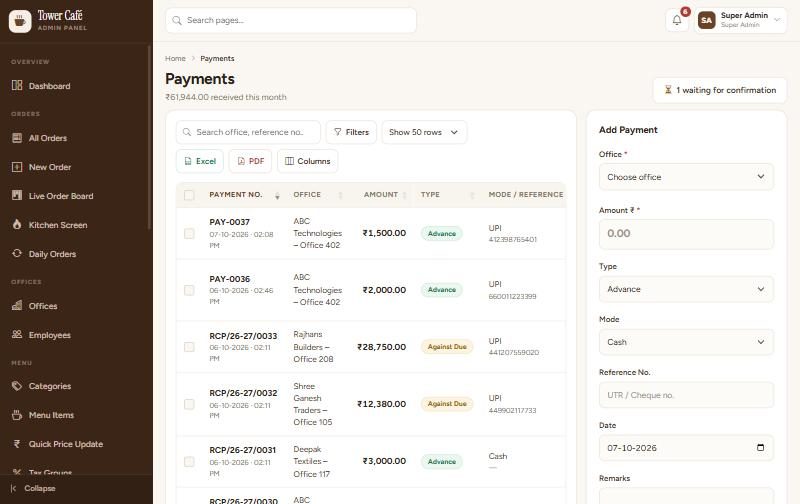Click the Advance badge in RCP/26-27/0031 row
Image resolution: width=800 pixels, height=504 pixels.
442,461
